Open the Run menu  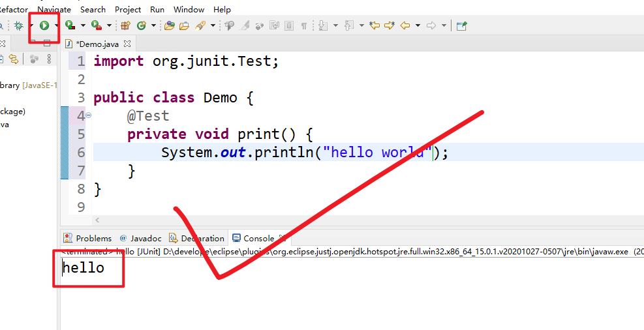(157, 9)
